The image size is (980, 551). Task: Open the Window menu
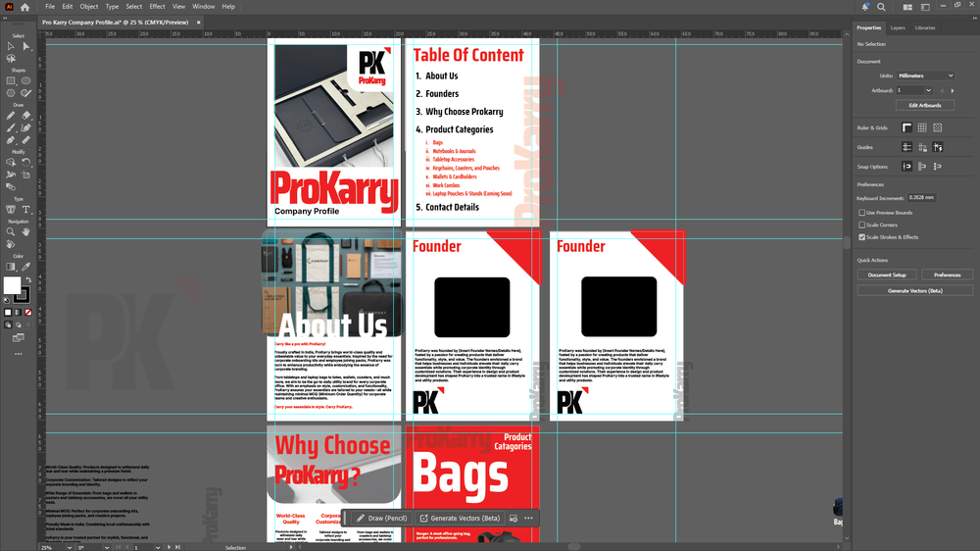click(203, 6)
